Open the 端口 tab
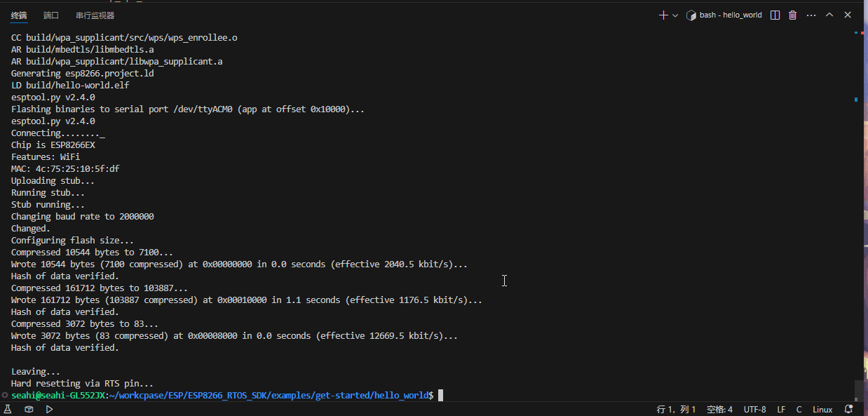The height and width of the screenshot is (416, 868). pos(51,15)
